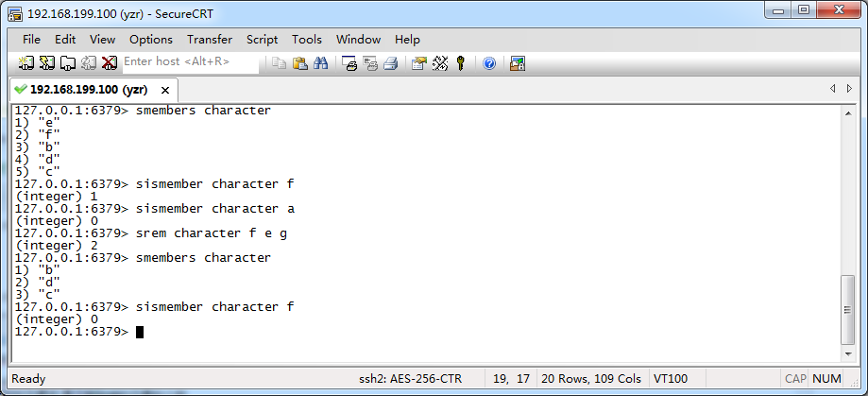Open the Script menu
This screenshot has width=868, height=396.
click(x=263, y=40)
